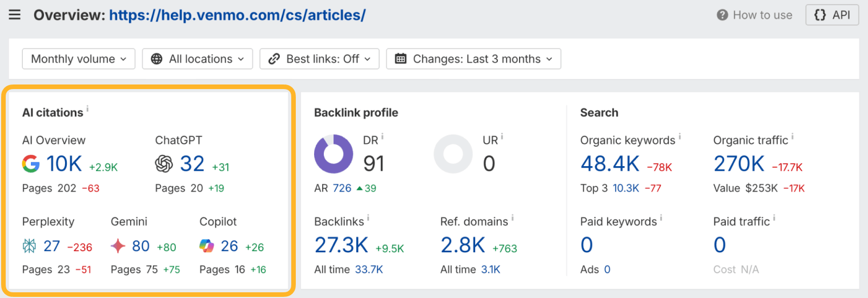Click the Paid traffic 0 value
Viewport: 868px width, 298px height.
tap(720, 245)
